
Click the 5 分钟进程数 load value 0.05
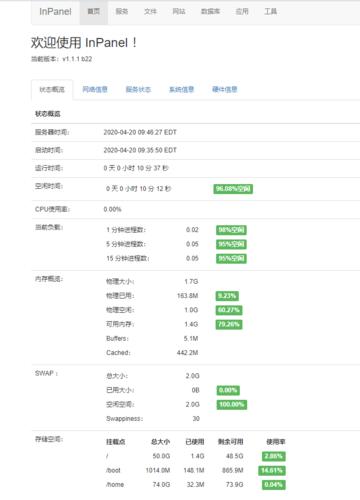click(192, 244)
